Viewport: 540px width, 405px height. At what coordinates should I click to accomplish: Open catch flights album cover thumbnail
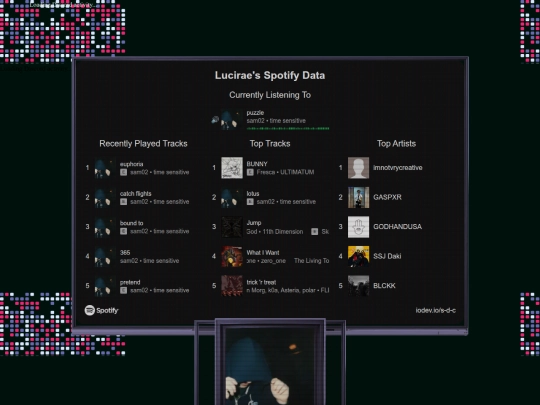105,197
